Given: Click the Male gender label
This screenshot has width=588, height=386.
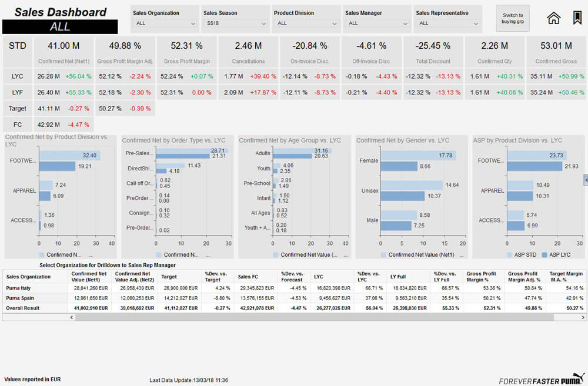Looking at the screenshot, I should [372, 220].
